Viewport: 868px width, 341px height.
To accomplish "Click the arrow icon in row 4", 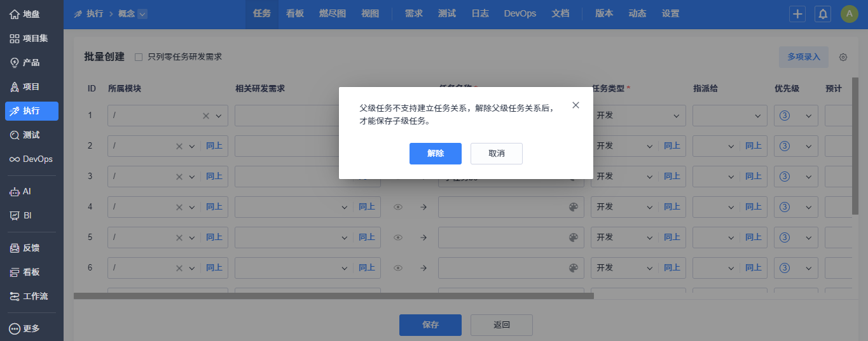I will pos(424,206).
